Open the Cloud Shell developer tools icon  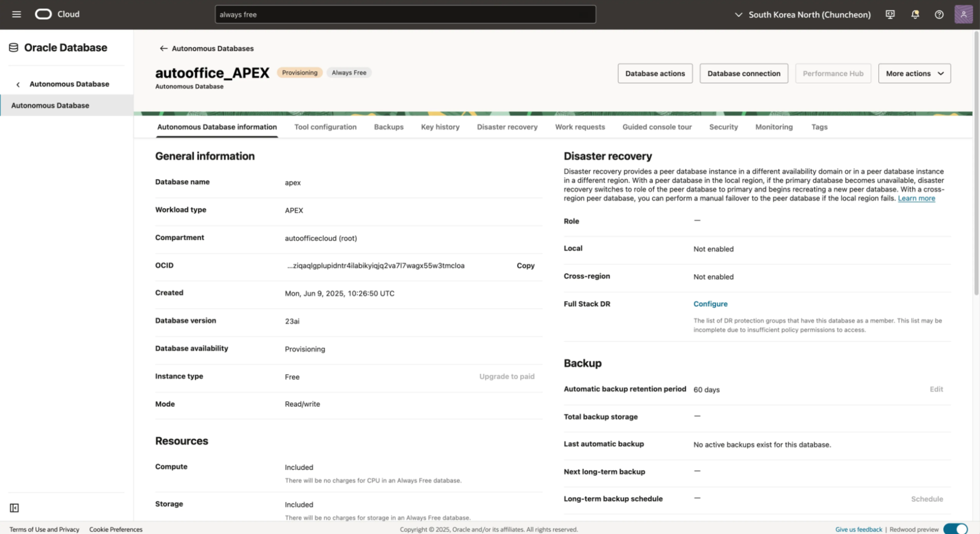pos(890,15)
